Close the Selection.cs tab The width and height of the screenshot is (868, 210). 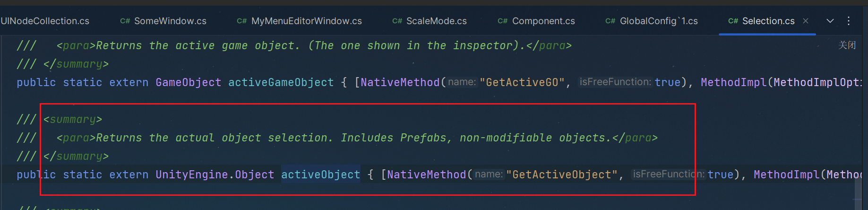tap(806, 21)
